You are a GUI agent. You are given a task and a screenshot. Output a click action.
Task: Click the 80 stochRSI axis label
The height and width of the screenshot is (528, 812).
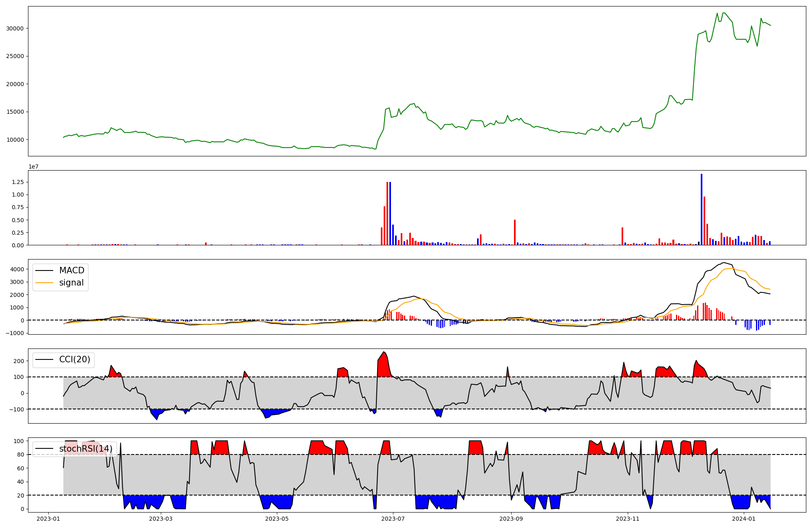pyautogui.click(x=21, y=454)
